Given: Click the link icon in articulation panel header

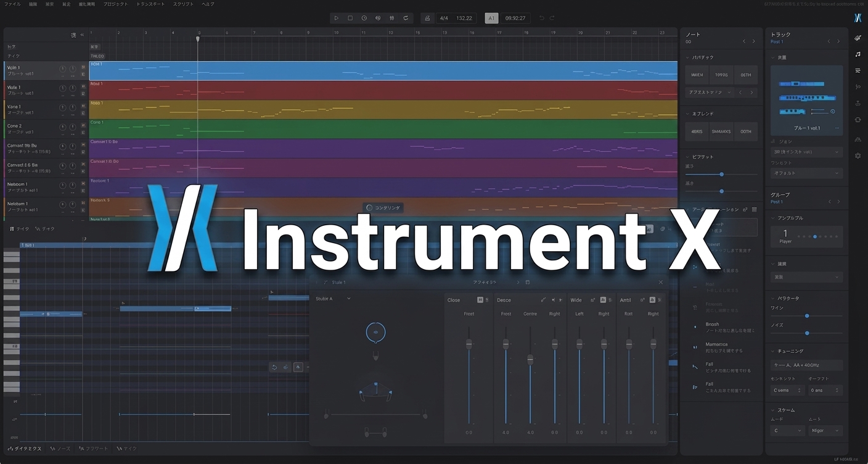Looking at the screenshot, I should click(x=745, y=210).
